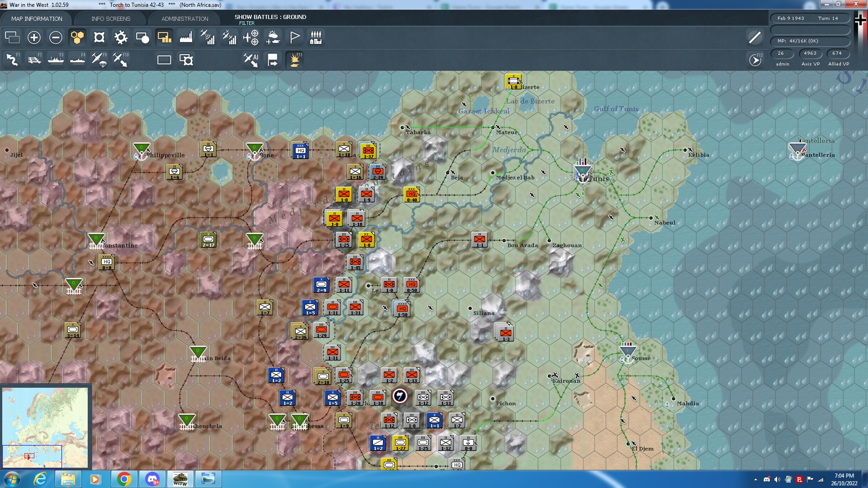Image resolution: width=868 pixels, height=488 pixels.
Task: Select naval transport mode F3 ship icon
Action: 56,60
